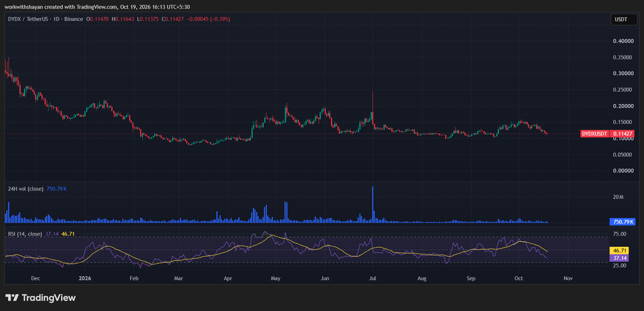Click the May label on time axis
The height and width of the screenshot is (311, 644).
point(275,278)
